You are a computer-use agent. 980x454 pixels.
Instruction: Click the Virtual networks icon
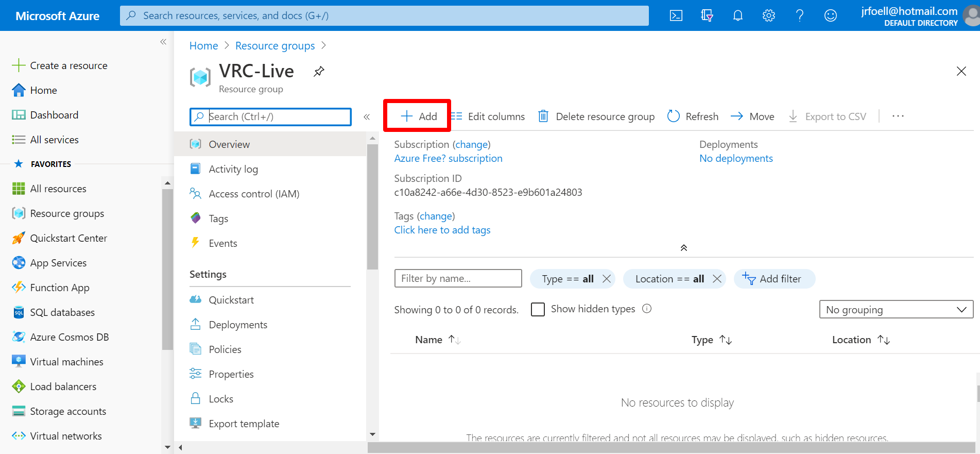click(19, 436)
